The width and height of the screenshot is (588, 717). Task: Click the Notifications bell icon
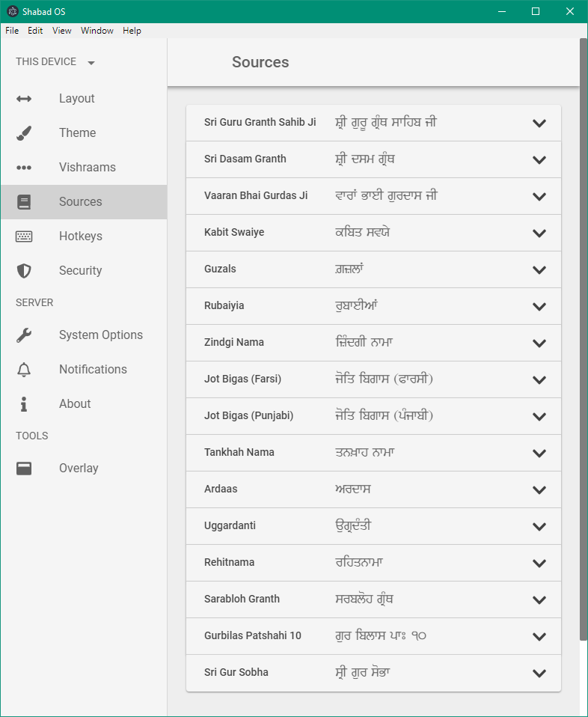(24, 370)
